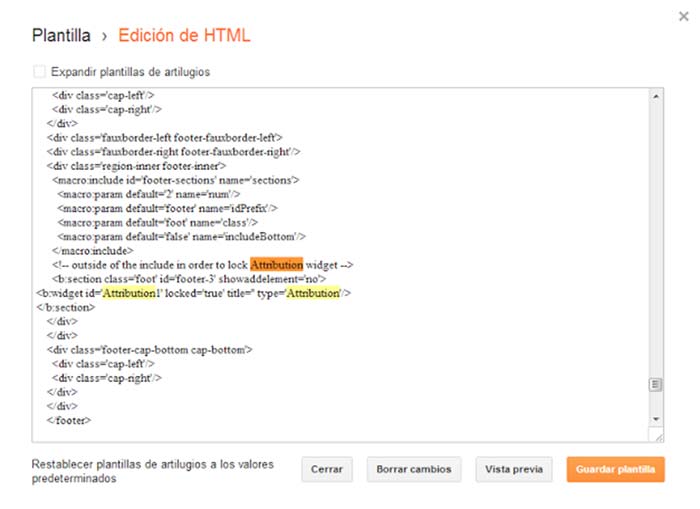Click the highlighted type='Attribution' value
Screen dimensions: 700x509
pyautogui.click(x=312, y=293)
